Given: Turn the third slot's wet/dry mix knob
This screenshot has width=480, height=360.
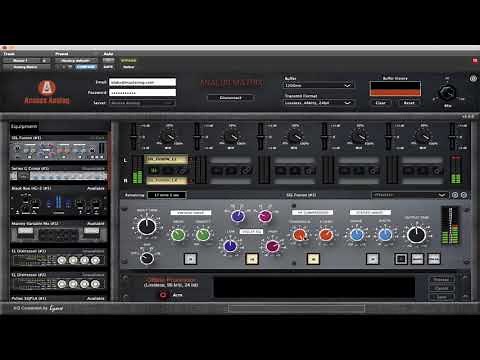Looking at the screenshot, I should click(x=295, y=136).
